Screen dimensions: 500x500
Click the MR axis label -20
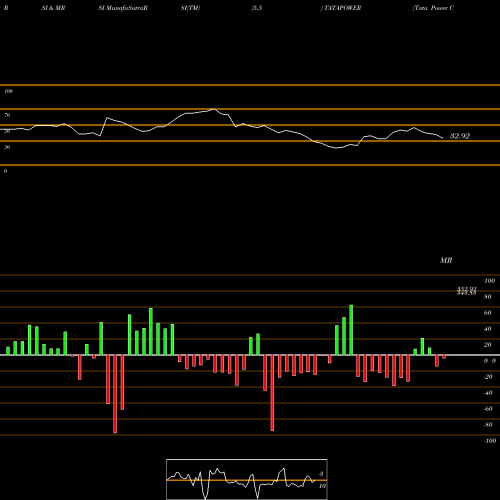point(488,377)
